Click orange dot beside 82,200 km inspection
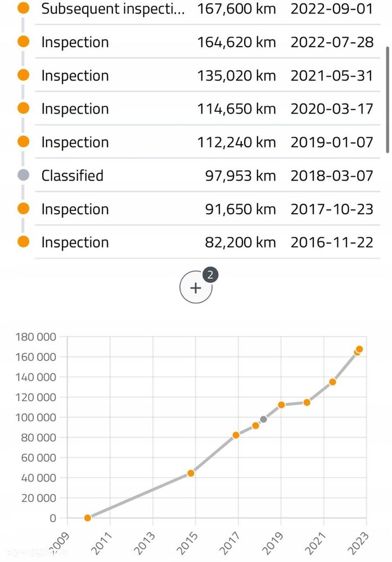 (x=23, y=242)
